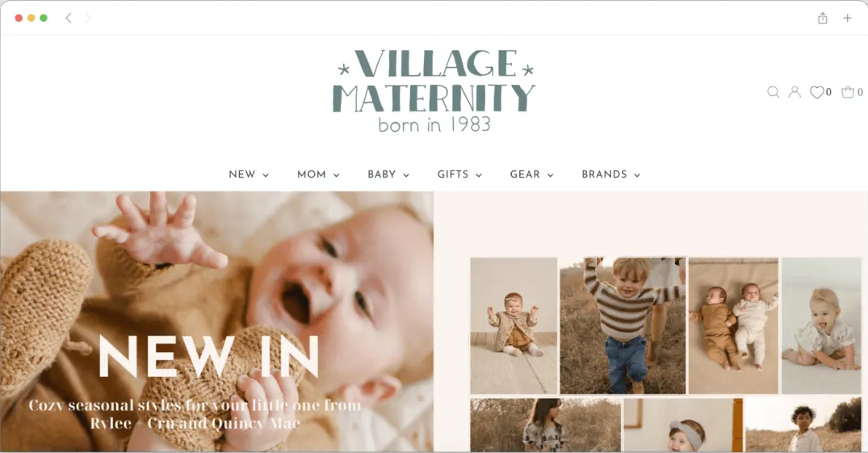Screen dimensions: 868x453
Task: View the wishlist heart icon
Action: (816, 92)
